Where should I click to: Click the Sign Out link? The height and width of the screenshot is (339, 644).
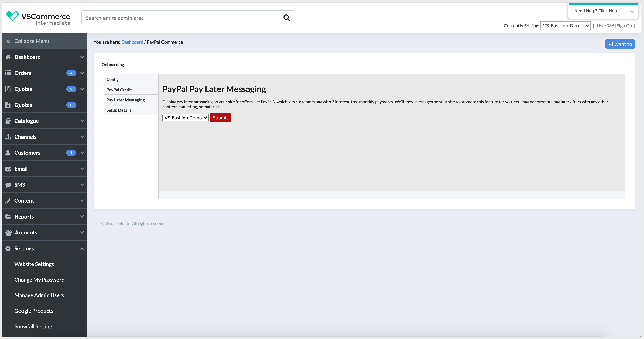[625, 25]
